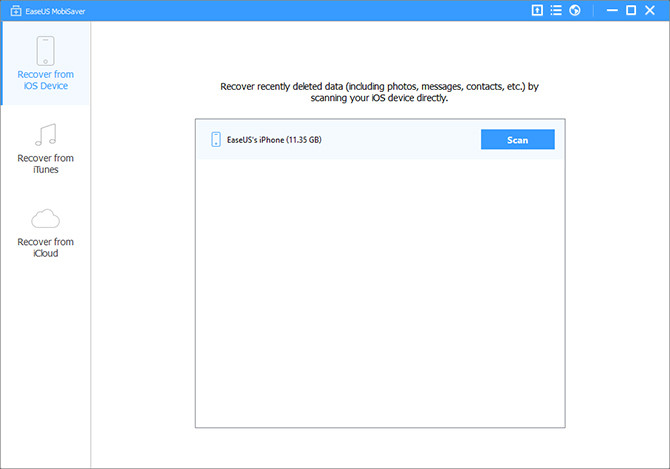This screenshot has width=670, height=469.
Task: Click the music note iTunes icon
Action: (x=45, y=134)
